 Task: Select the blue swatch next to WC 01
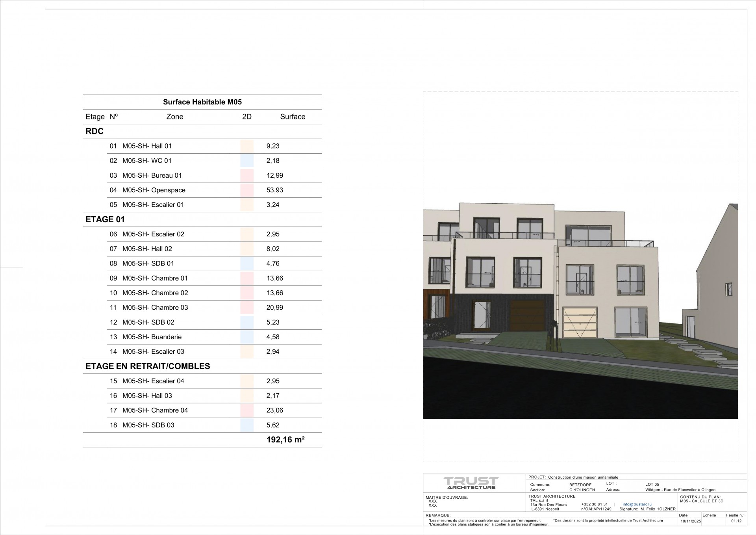click(247, 161)
